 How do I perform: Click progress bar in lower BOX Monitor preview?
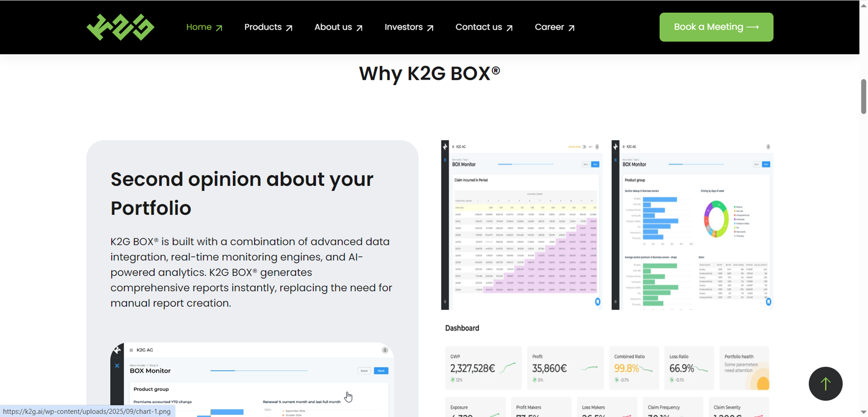click(259, 371)
